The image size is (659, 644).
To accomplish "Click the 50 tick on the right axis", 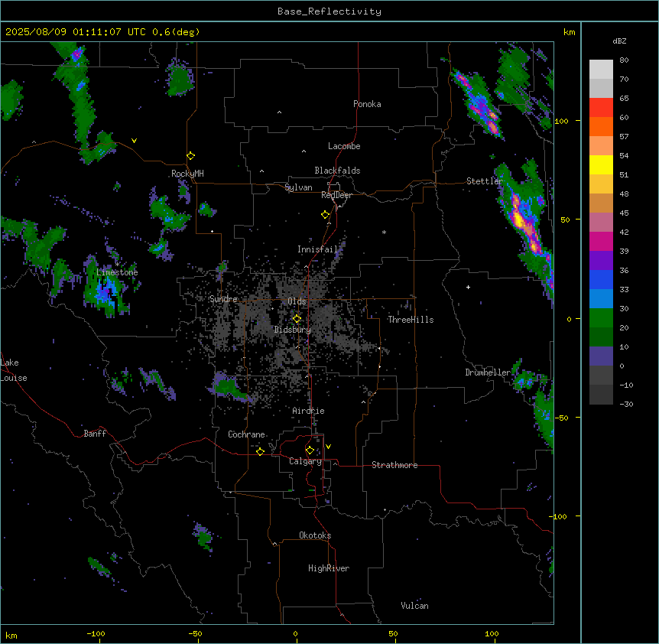I will [565, 220].
